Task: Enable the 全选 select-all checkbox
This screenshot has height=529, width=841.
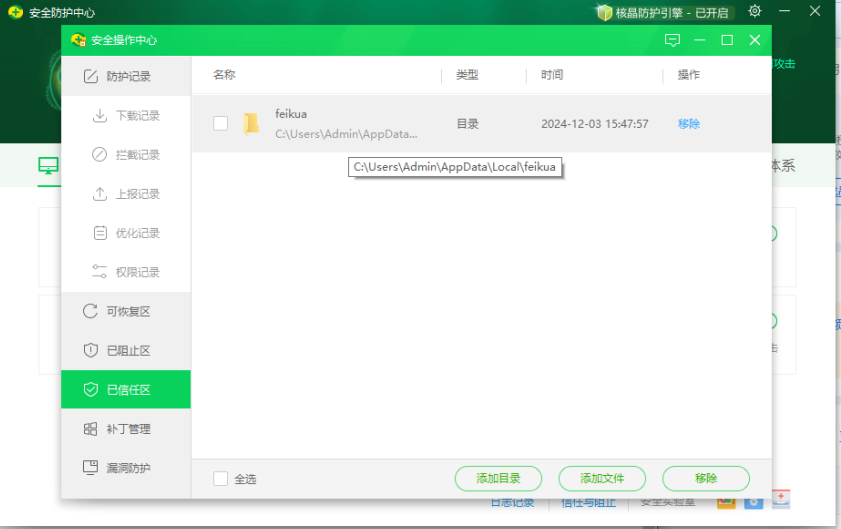Action: (221, 479)
